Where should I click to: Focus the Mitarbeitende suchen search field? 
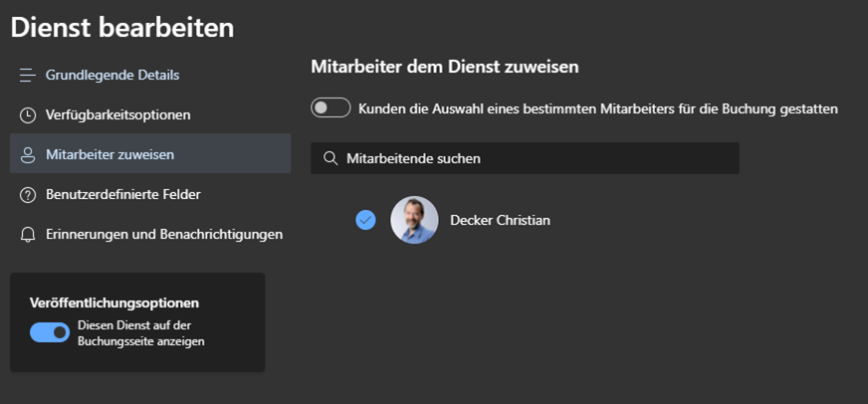[x=525, y=158]
